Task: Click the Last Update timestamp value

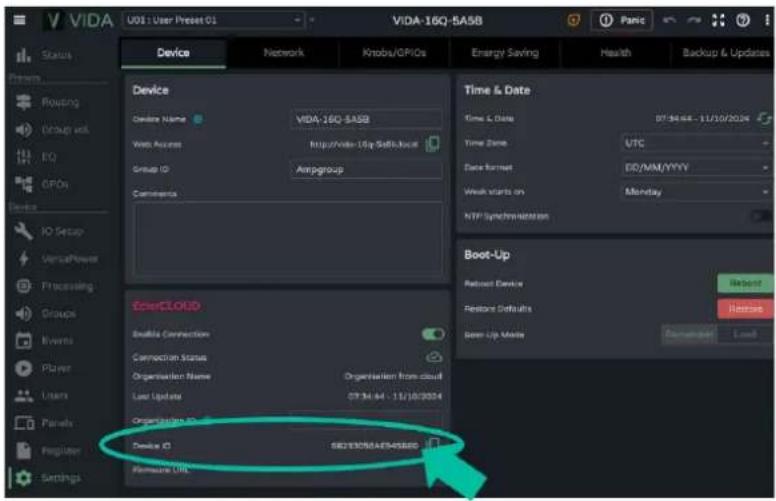Action: click(394, 396)
